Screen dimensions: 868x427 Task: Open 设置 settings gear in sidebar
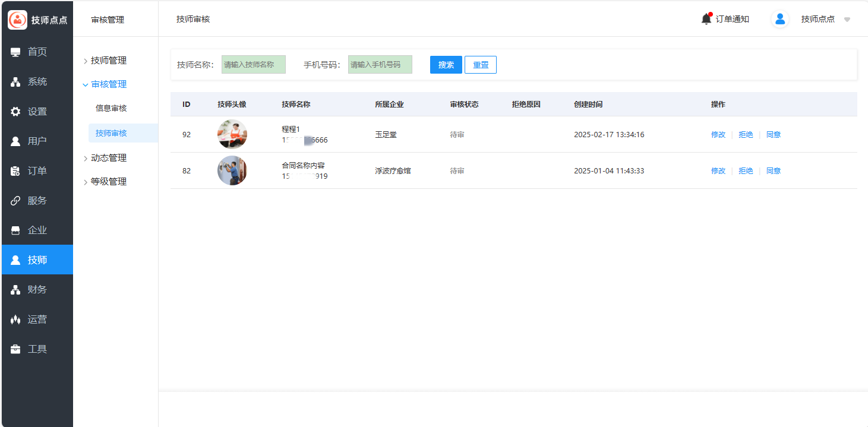[37, 112]
